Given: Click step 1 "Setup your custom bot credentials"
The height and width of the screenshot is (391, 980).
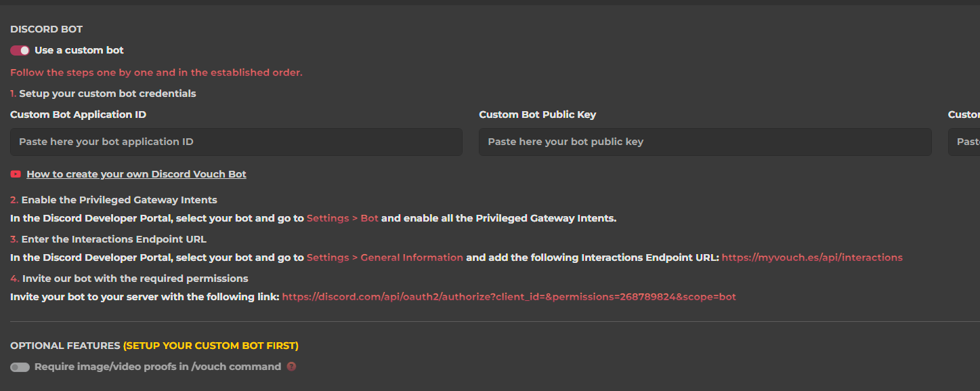Looking at the screenshot, I should point(107,94).
